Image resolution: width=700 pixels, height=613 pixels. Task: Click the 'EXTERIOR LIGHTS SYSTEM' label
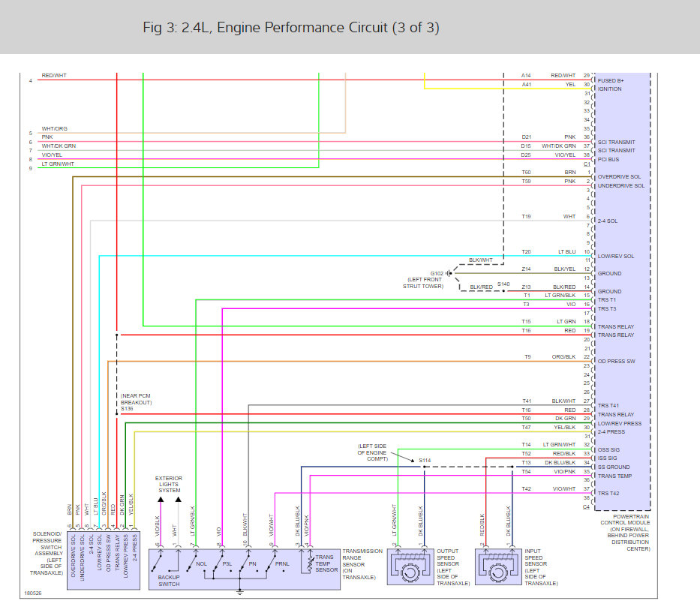(169, 485)
